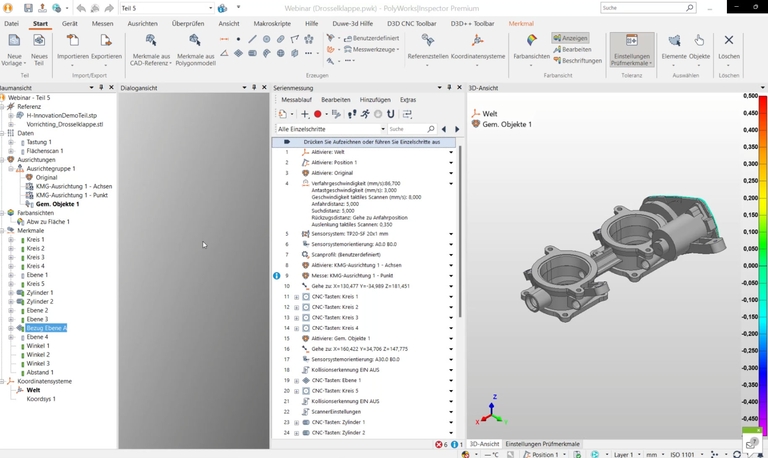Select Abw zu Fläche 1 in the tree
This screenshot has width=768, height=458.
[x=48, y=222]
